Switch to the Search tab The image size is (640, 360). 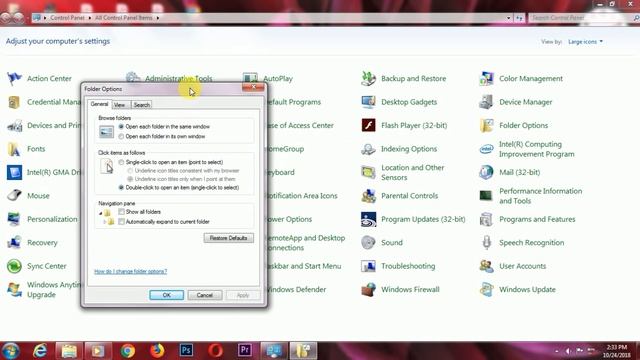[x=142, y=105]
